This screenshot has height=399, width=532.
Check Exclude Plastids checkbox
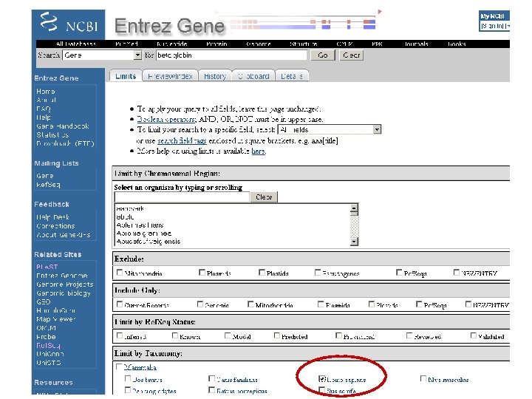click(262, 273)
